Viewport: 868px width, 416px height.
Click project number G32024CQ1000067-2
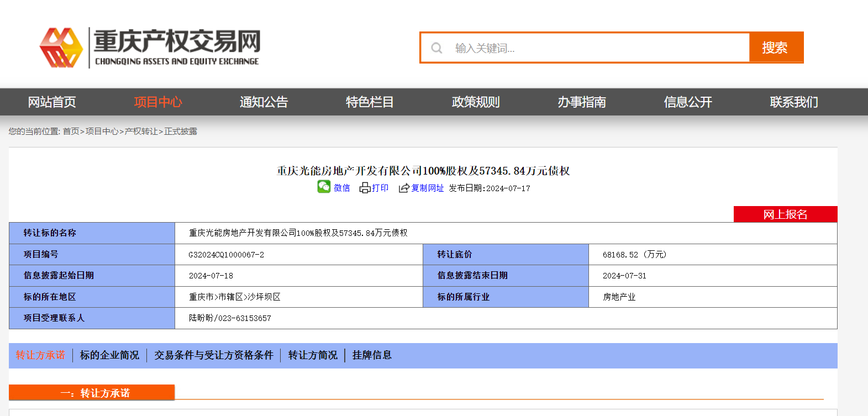pyautogui.click(x=227, y=255)
